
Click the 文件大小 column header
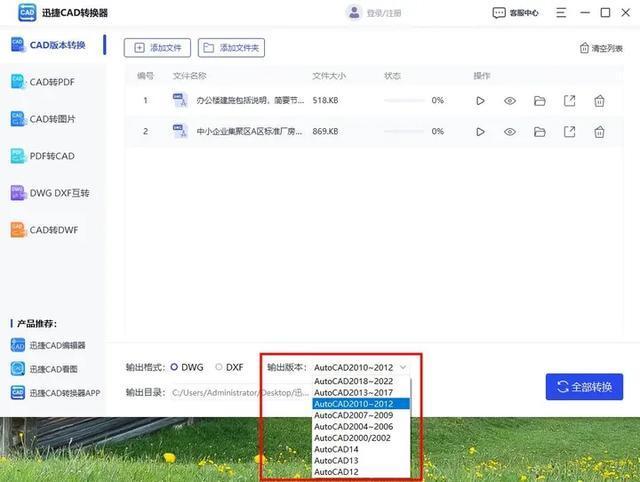(329, 76)
